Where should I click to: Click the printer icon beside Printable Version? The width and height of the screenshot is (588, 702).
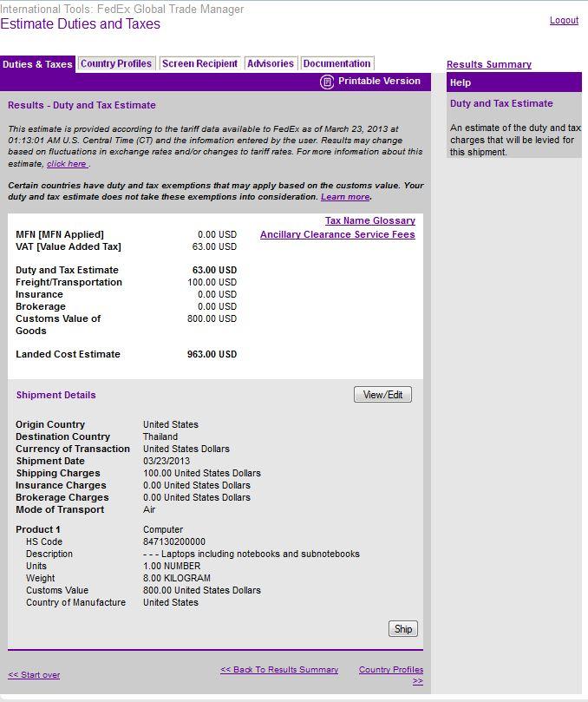327,82
